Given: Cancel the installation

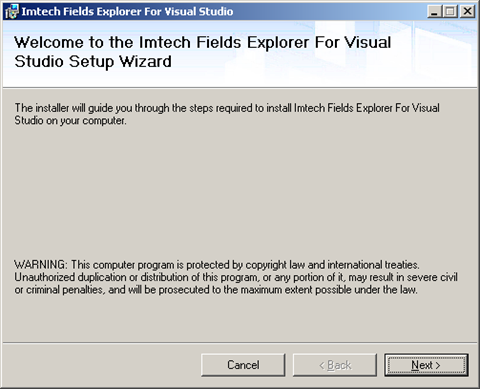Looking at the screenshot, I should pos(243,365).
